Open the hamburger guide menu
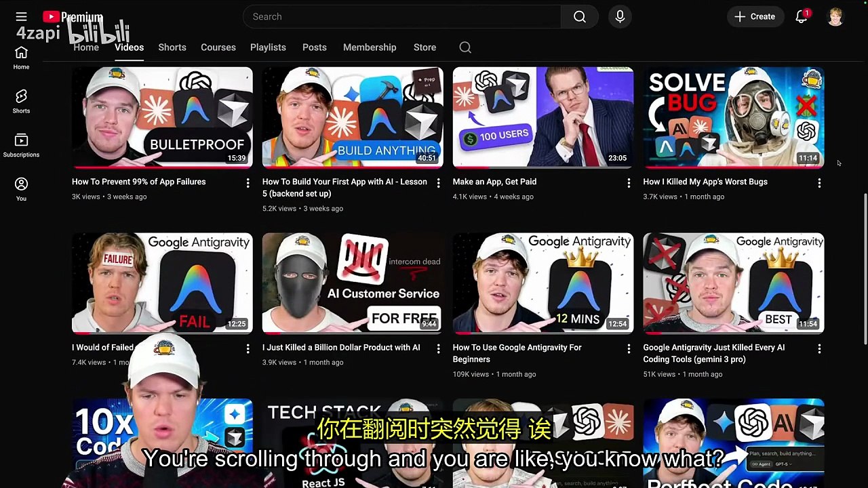This screenshot has width=868, height=488. [21, 16]
